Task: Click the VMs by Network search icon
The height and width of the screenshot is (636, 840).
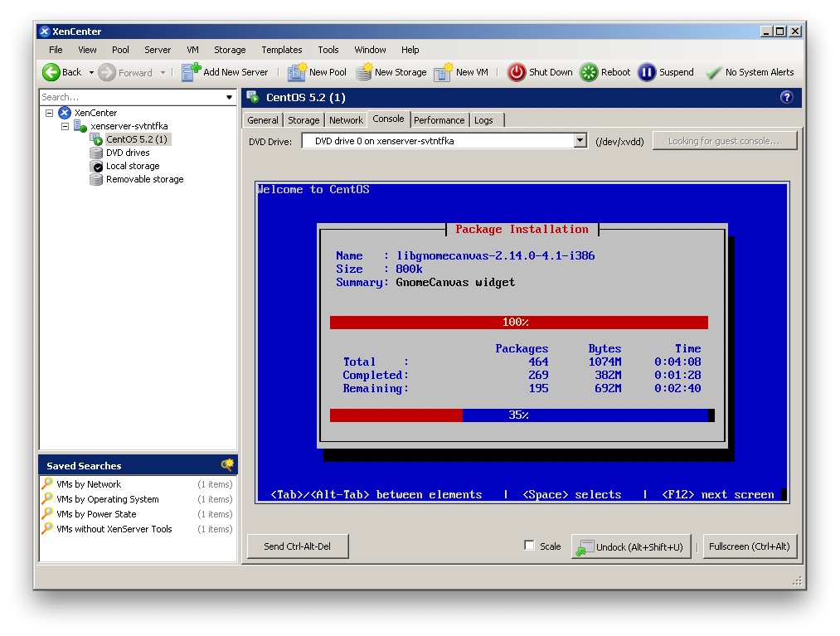Action: click(x=47, y=483)
